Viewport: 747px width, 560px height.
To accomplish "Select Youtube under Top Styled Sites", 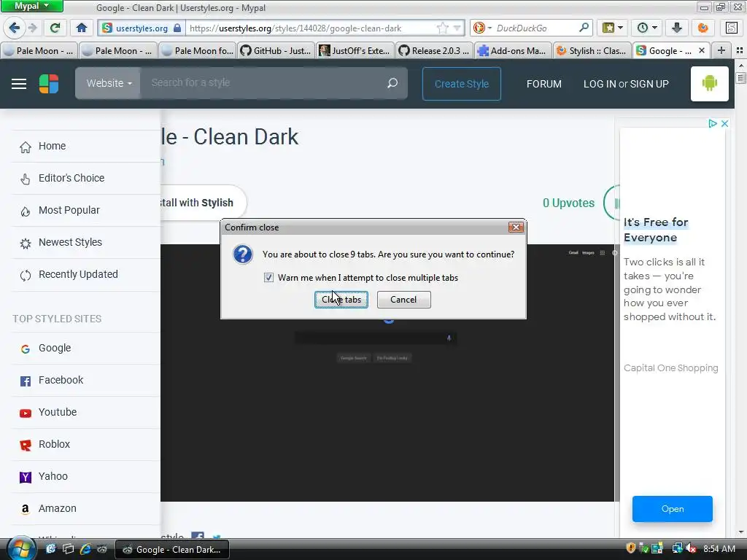I will (86, 413).
